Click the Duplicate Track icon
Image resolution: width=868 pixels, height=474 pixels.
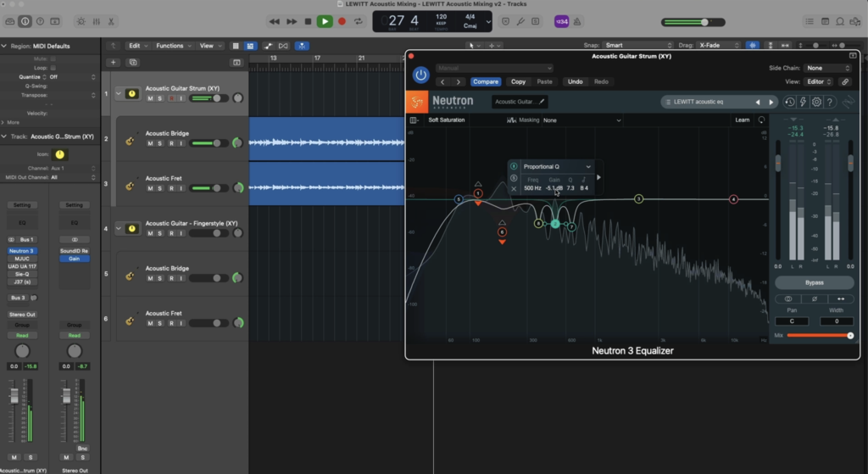point(133,63)
